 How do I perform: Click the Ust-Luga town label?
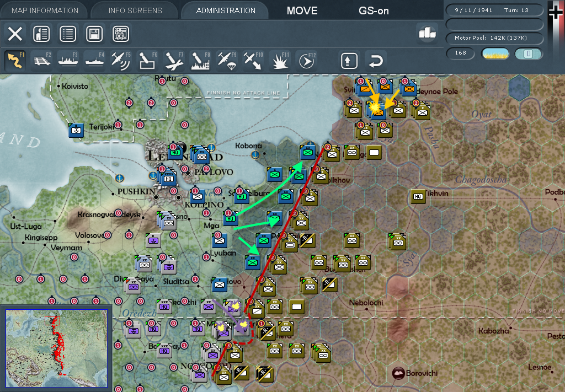(26, 227)
